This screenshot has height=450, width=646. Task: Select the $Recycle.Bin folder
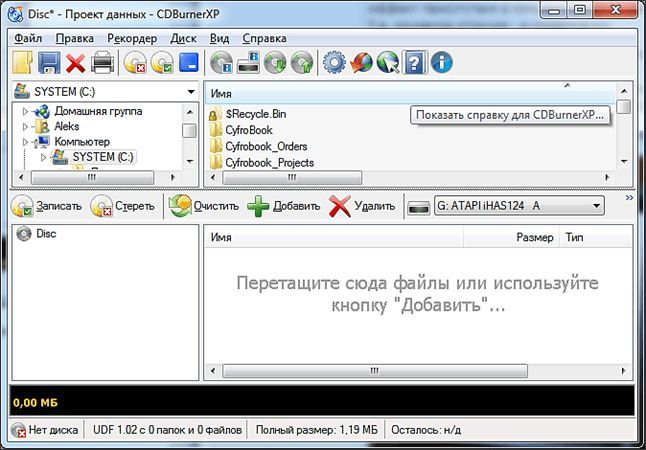[255, 114]
